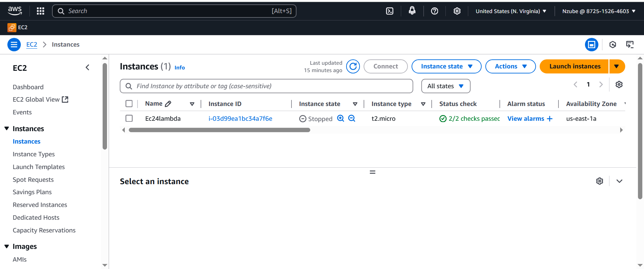This screenshot has height=269, width=644.
Task: Click the sidebar vertical scrollbar
Action: pos(105,106)
